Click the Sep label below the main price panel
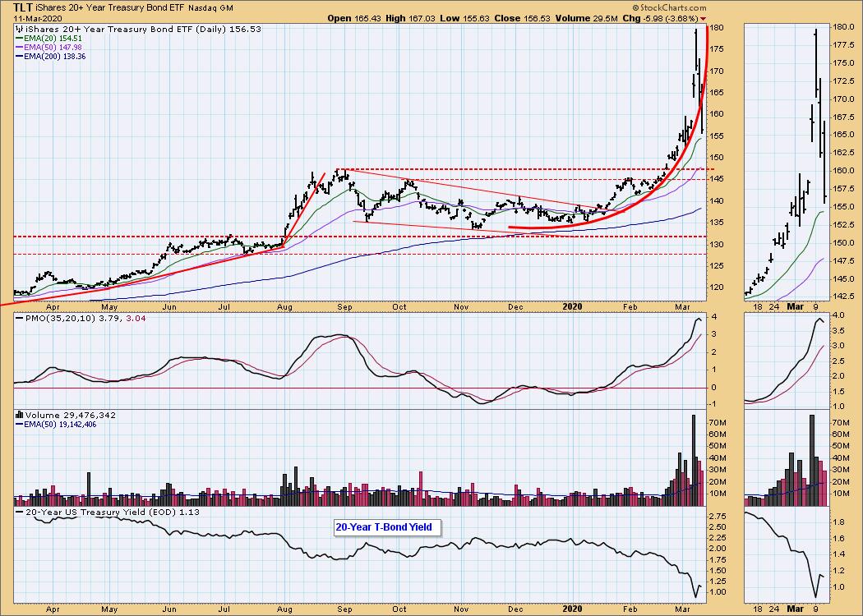 [x=344, y=307]
